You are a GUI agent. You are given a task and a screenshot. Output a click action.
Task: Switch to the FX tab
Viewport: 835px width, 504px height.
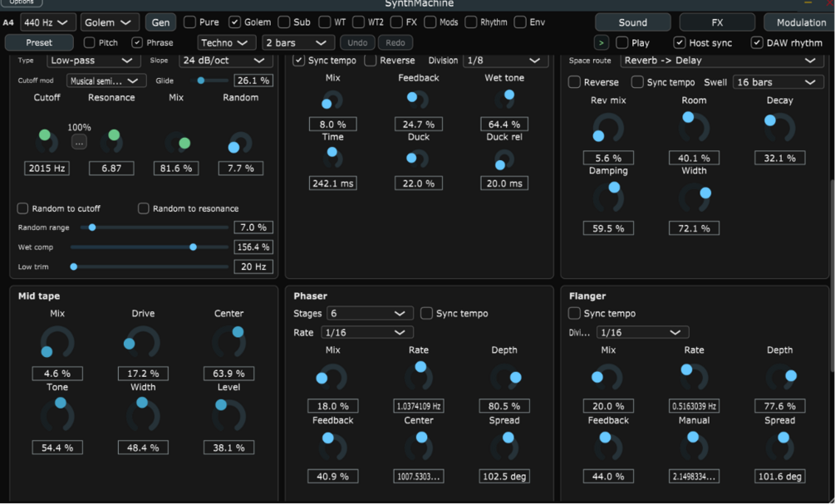coord(717,22)
